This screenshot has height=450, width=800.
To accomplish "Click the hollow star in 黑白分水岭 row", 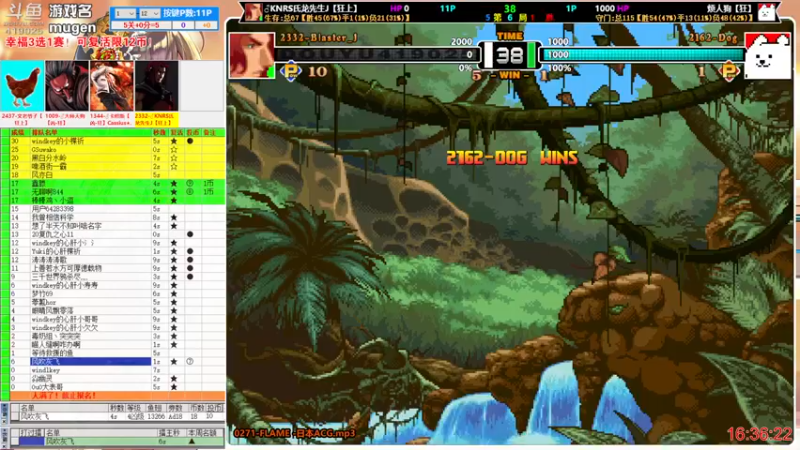I will pyautogui.click(x=174, y=158).
